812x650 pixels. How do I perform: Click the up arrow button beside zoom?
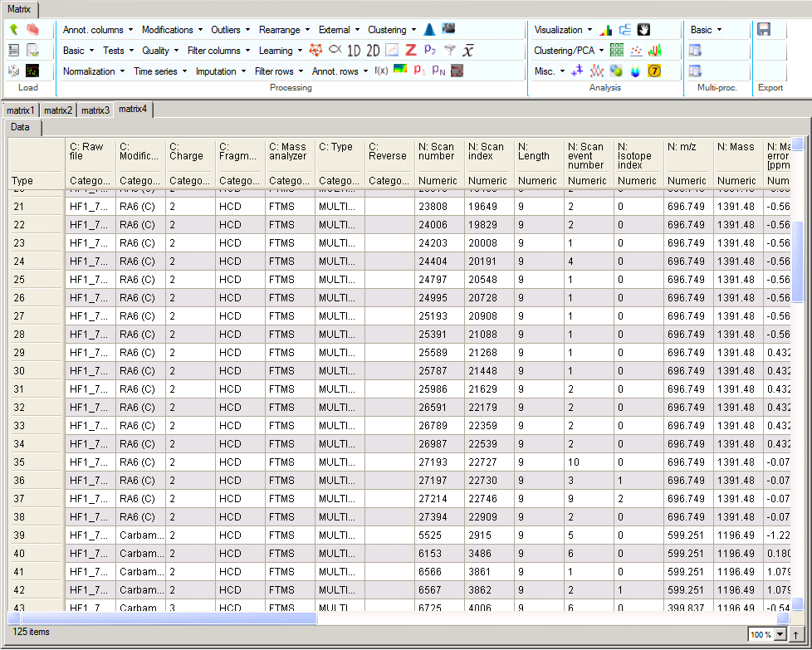(795, 635)
